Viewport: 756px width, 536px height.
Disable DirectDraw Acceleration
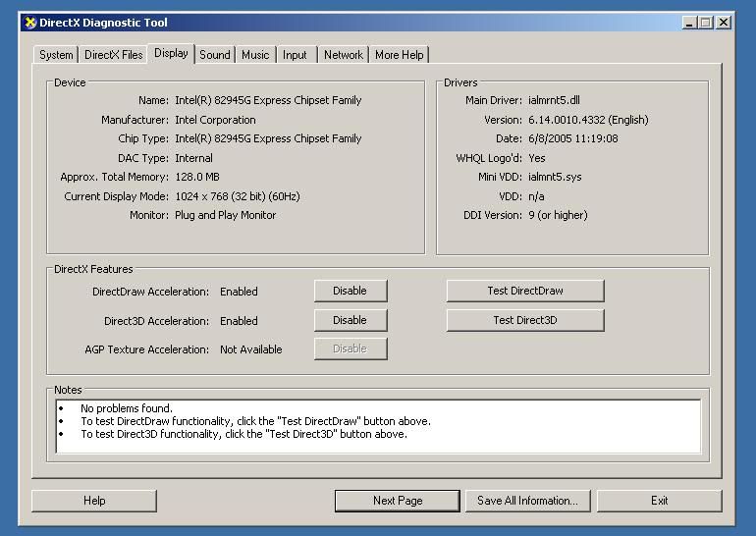tap(351, 291)
